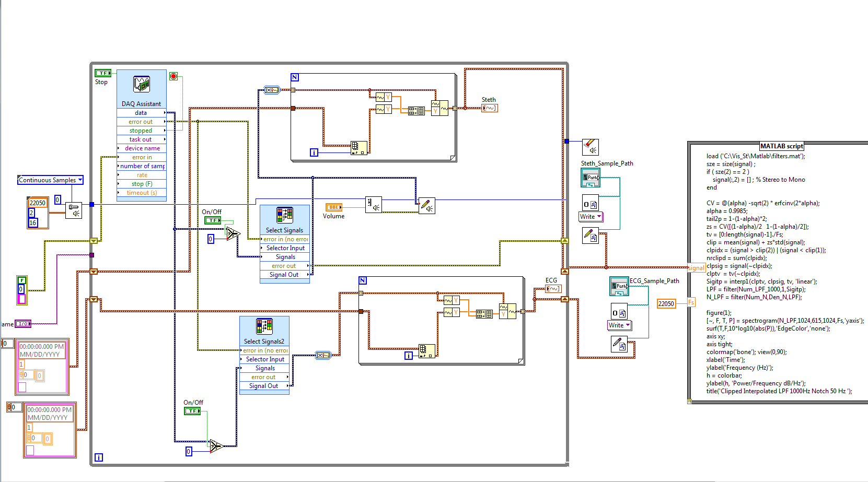Click the DAQ Assistant rate input row
This screenshot has height=482, width=868.
point(142,175)
